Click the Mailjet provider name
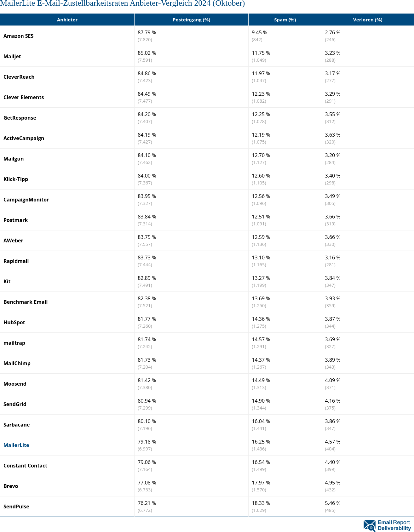Image resolution: width=414 pixels, height=532 pixels. pyautogui.click(x=12, y=56)
